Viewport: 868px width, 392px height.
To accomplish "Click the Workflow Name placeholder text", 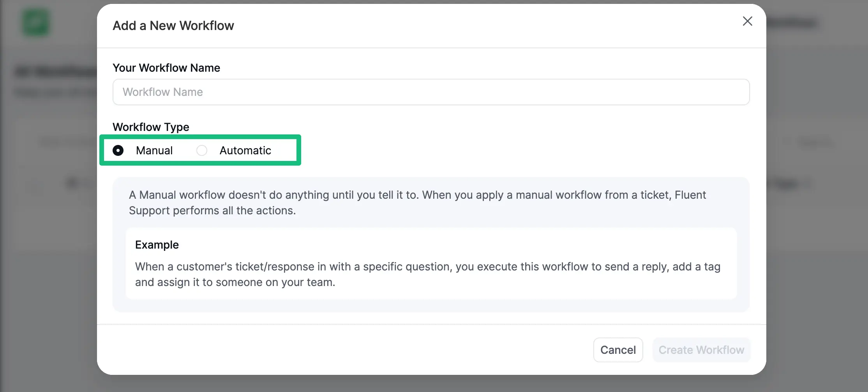I will (x=162, y=92).
